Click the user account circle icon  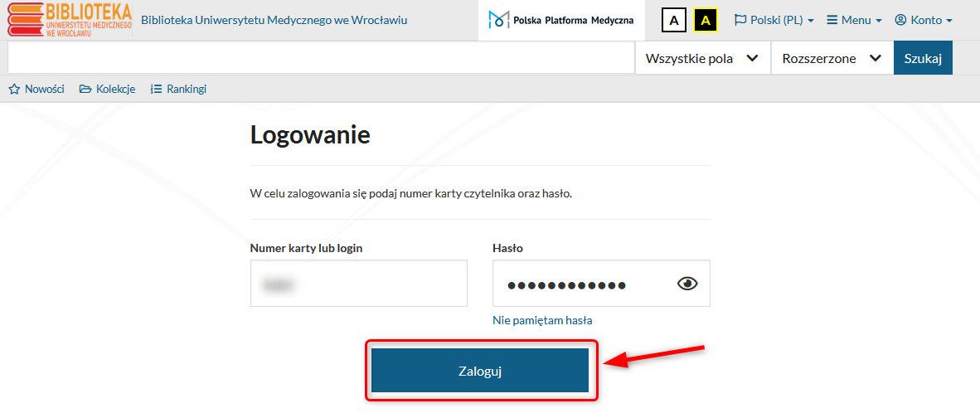(x=900, y=20)
